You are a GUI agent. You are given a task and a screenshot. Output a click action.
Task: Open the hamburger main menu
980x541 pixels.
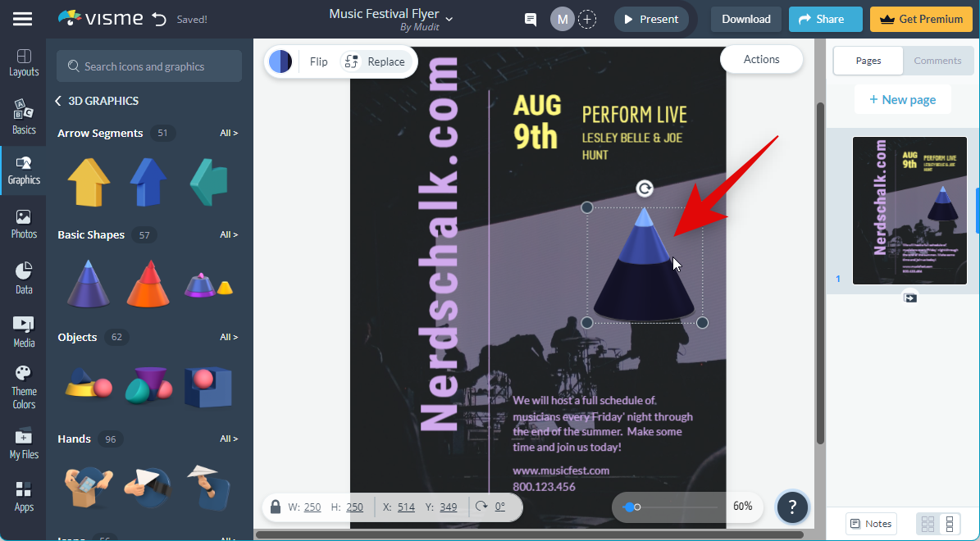click(23, 19)
